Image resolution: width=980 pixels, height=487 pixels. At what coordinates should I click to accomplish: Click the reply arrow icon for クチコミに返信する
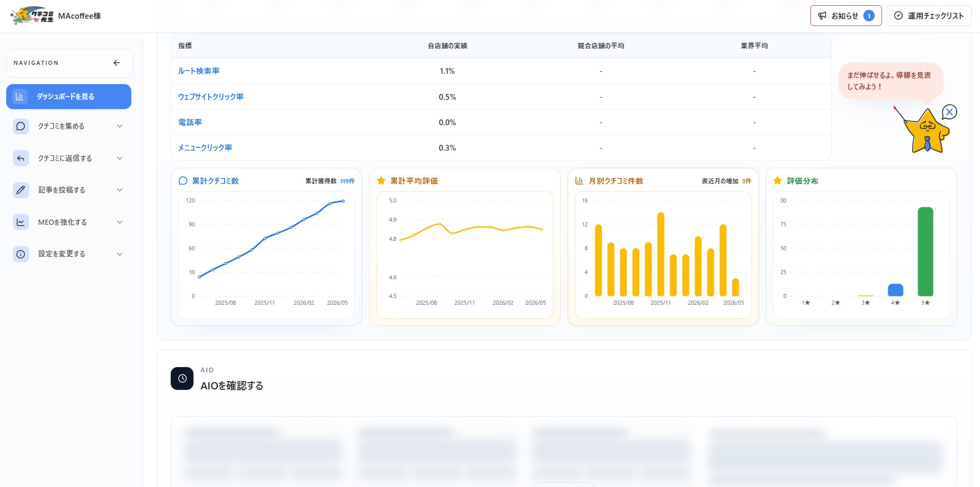[x=21, y=158]
